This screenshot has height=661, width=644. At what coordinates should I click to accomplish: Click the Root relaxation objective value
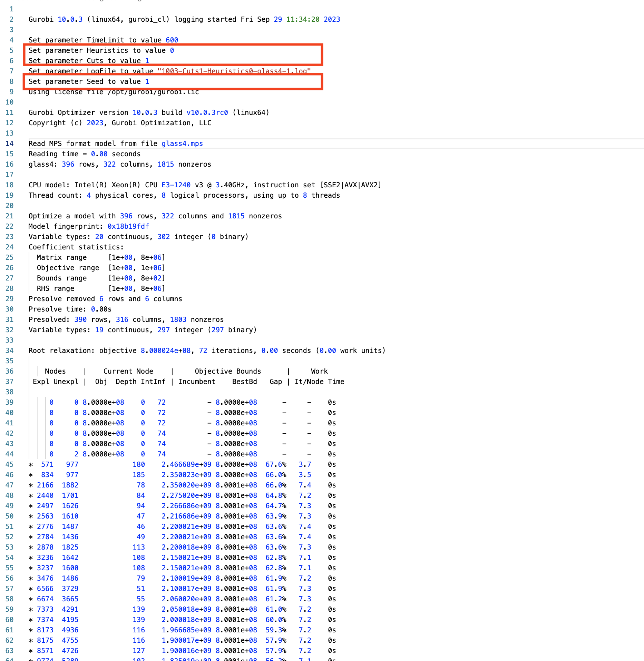165,351
